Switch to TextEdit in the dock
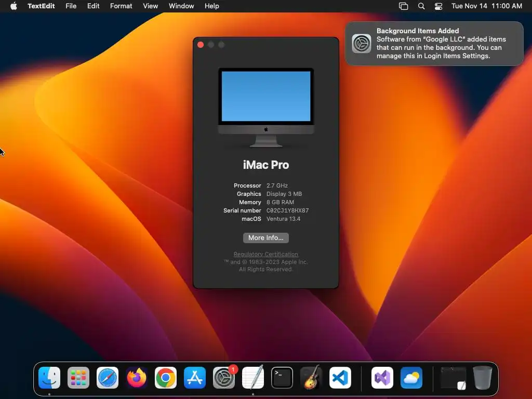This screenshot has width=532, height=399. 253,377
